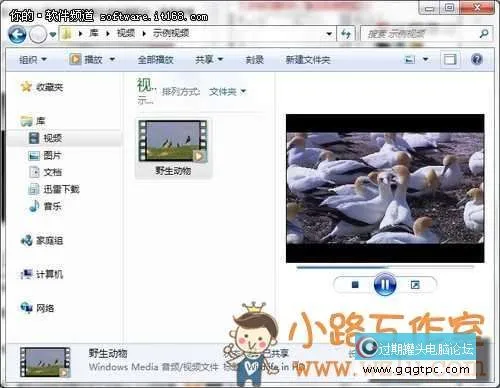Click the change view icon
The width and height of the screenshot is (500, 388).
(410, 60)
